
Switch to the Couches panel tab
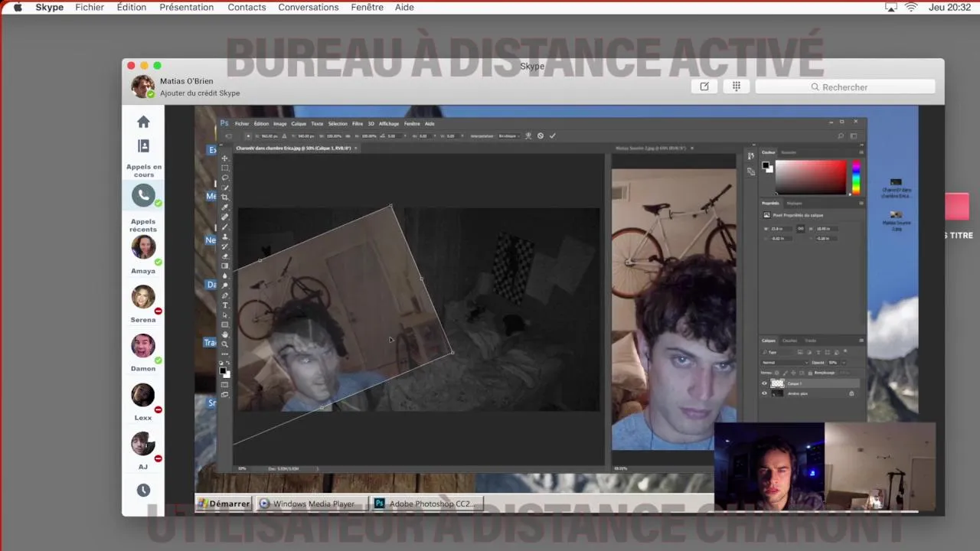point(790,341)
